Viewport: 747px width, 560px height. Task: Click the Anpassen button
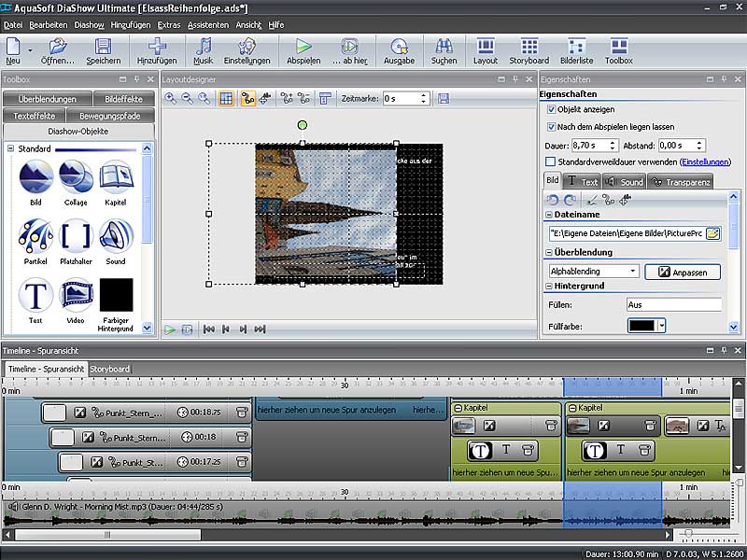[x=683, y=272]
